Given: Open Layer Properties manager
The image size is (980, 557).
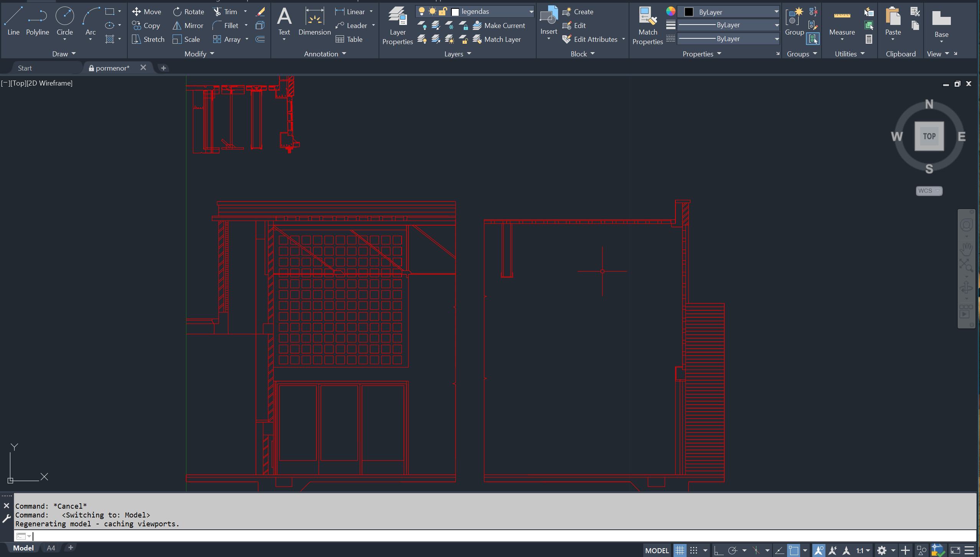Looking at the screenshot, I should [x=397, y=26].
